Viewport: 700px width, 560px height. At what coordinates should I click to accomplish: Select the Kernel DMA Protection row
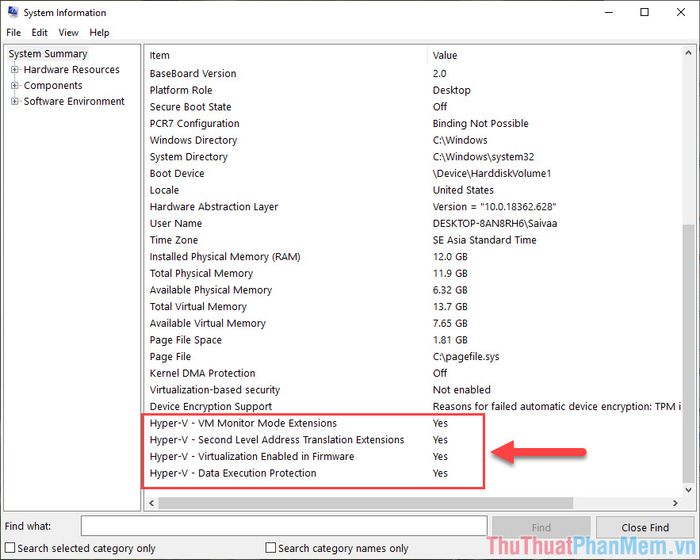click(415, 373)
